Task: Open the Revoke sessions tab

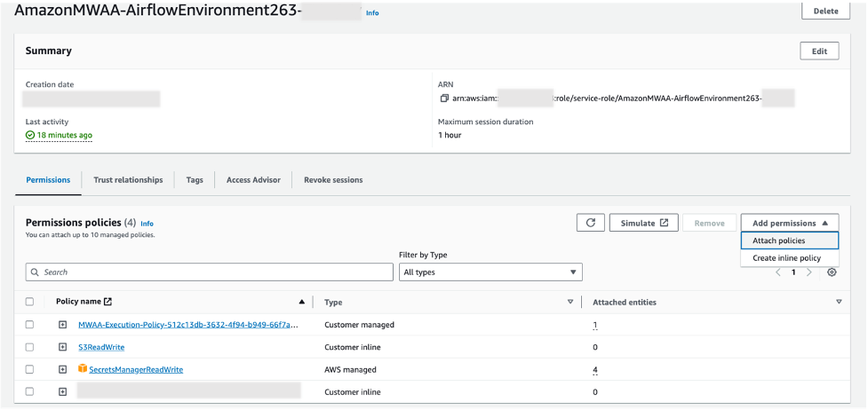Action: pos(333,180)
